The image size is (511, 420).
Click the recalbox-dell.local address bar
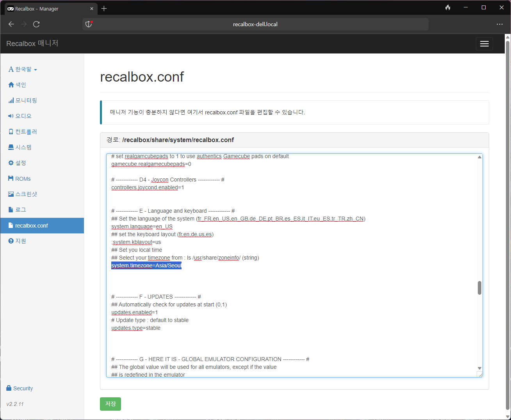click(x=255, y=24)
